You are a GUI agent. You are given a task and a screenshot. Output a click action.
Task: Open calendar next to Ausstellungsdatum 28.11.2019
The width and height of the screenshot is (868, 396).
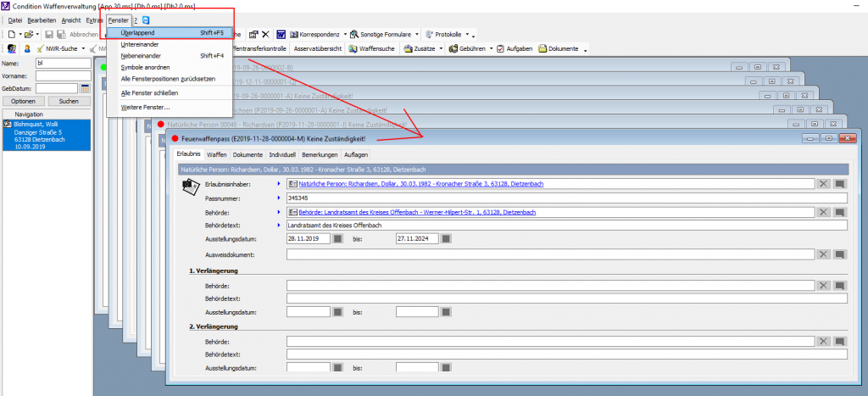337,239
